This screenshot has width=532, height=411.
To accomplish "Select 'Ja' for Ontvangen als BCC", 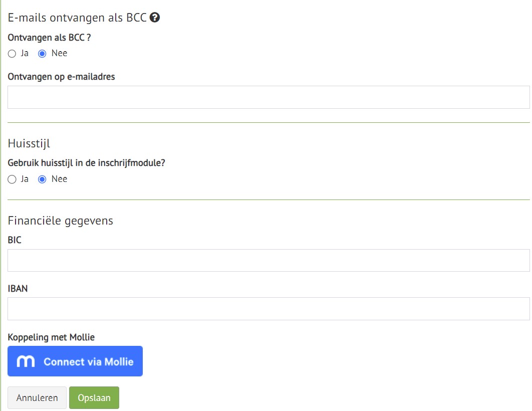I will pyautogui.click(x=12, y=54).
